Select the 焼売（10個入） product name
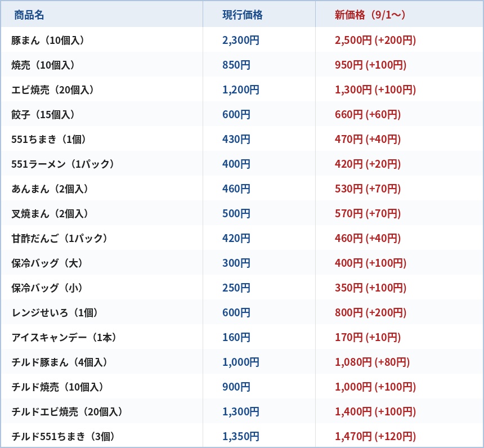 (43, 65)
